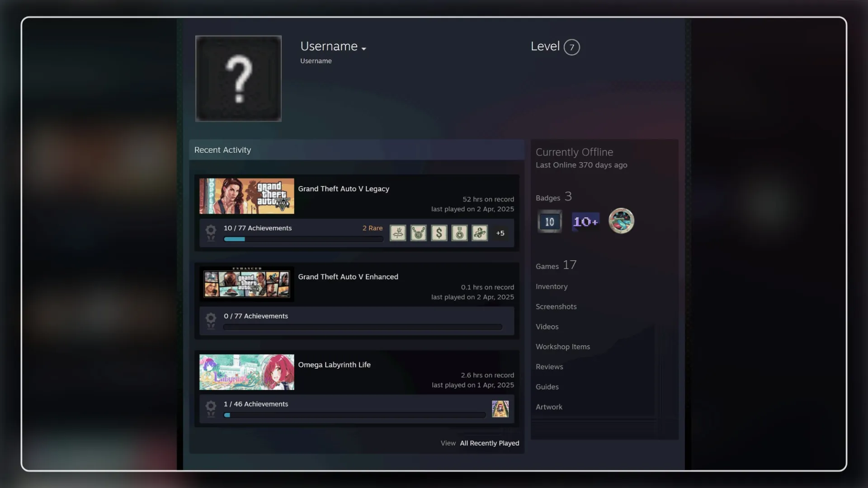Open the Badges 3 section
Screen dimensions: 868x488
tap(554, 197)
